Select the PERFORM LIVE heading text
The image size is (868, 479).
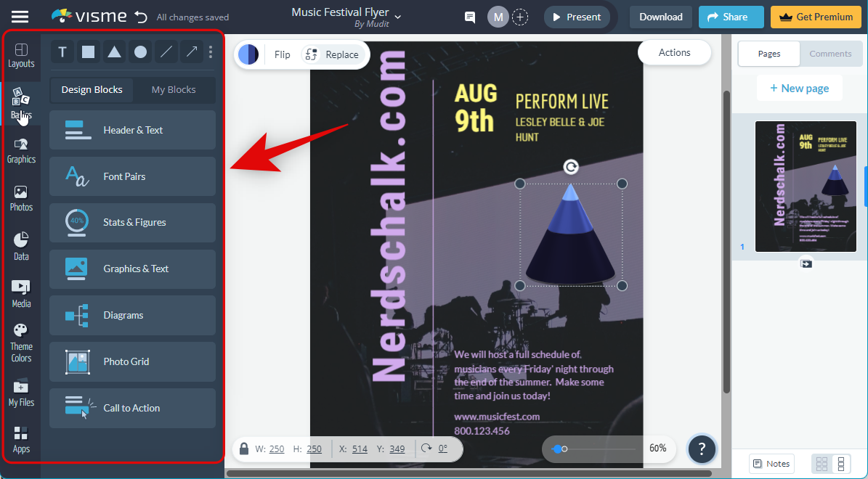coord(562,102)
